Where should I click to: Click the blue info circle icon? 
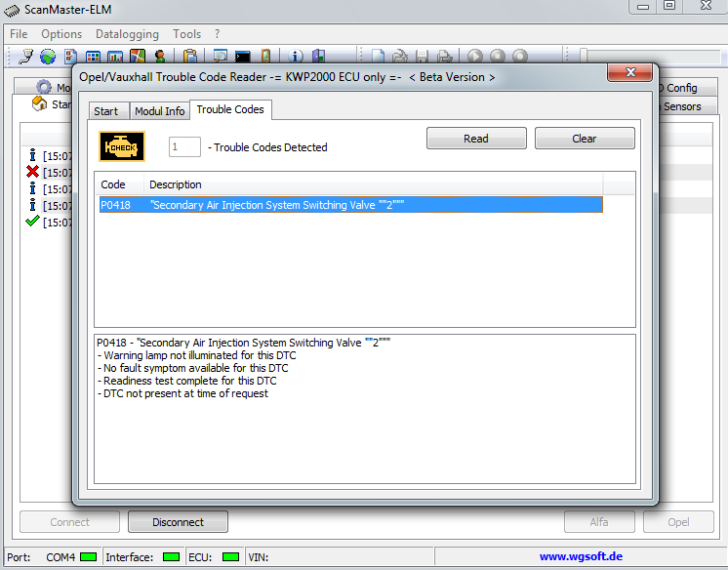tap(296, 57)
